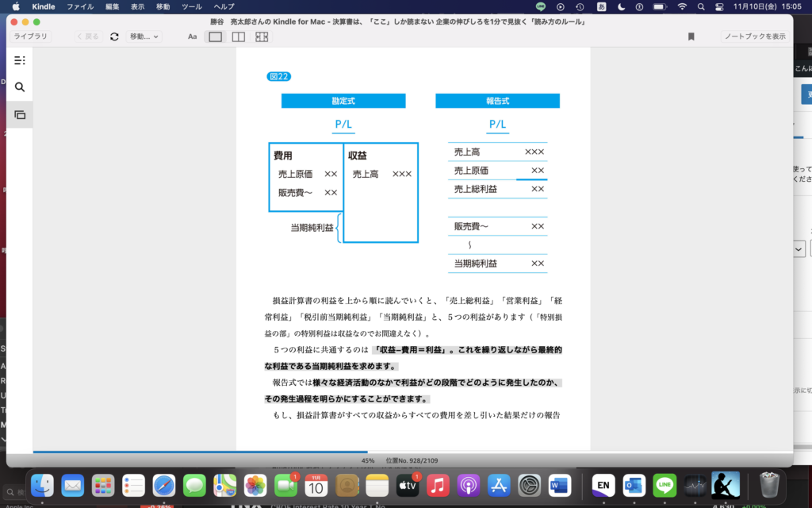This screenshot has width=812, height=508.
Task: Expand the 移動 go-to dropdown
Action: coord(144,37)
